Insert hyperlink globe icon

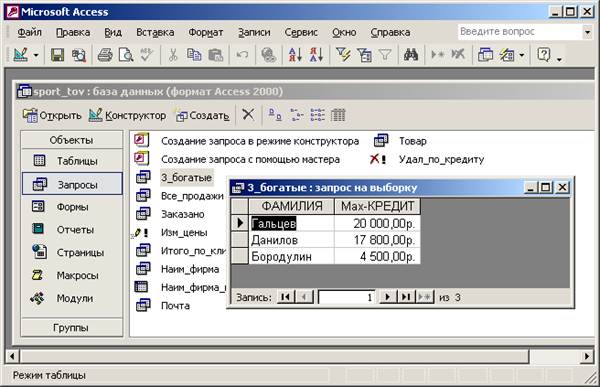coord(269,55)
